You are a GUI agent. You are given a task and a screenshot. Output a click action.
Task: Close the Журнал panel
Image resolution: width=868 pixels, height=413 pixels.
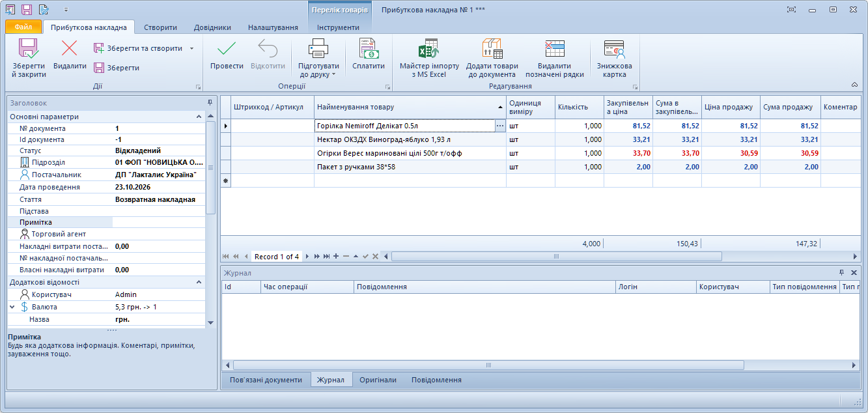(x=854, y=273)
